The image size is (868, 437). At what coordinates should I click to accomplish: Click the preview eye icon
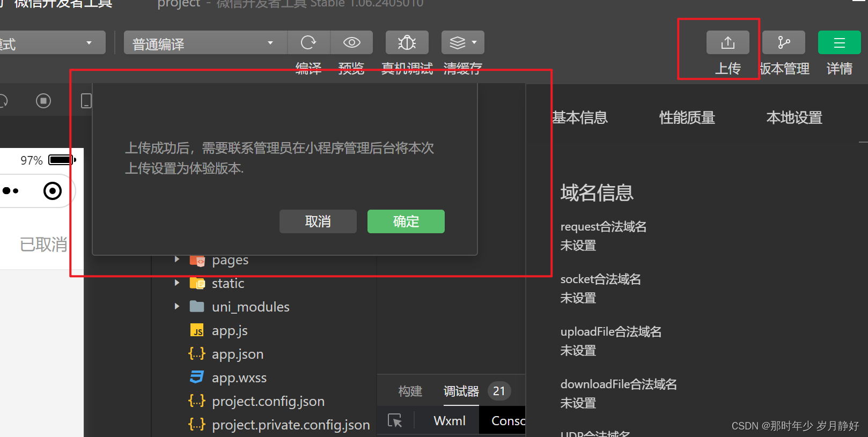pyautogui.click(x=351, y=42)
